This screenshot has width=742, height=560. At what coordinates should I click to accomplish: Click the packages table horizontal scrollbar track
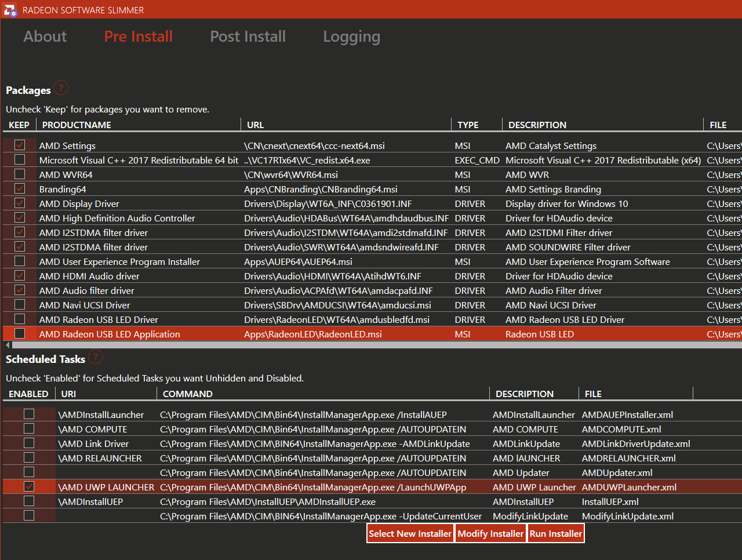(x=377, y=345)
